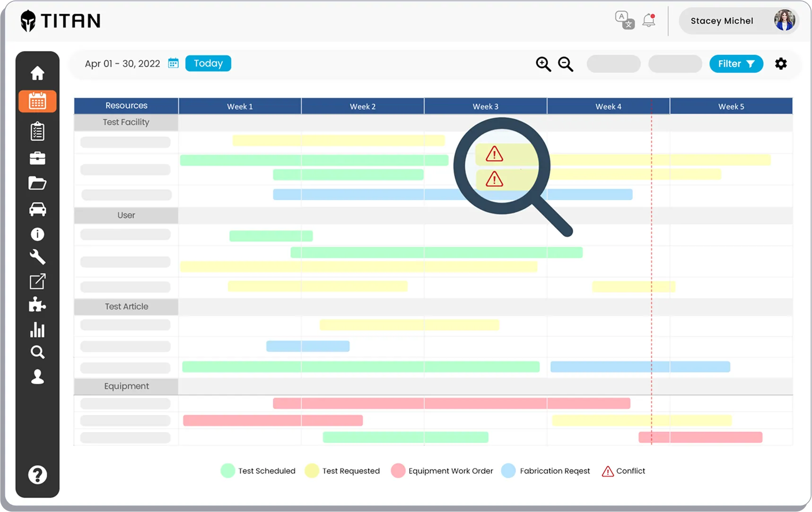Open the date range calendar picker

pyautogui.click(x=173, y=62)
